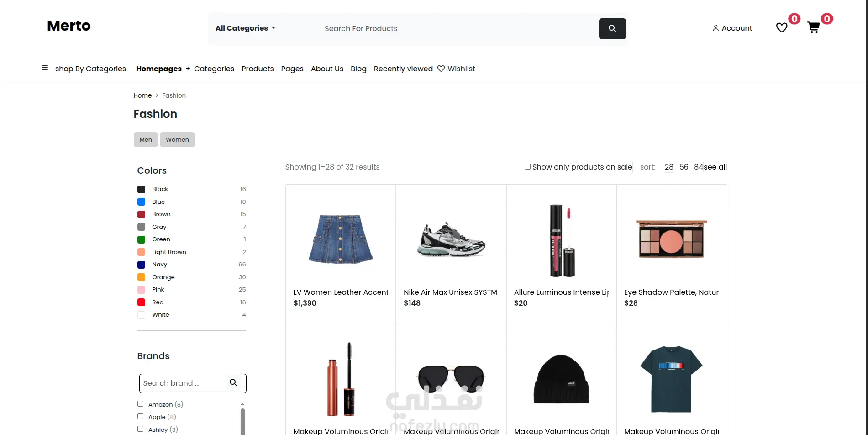Screen dimensions: 868x435
Task: Open the Allure lip gloss product image
Action: pyautogui.click(x=562, y=240)
